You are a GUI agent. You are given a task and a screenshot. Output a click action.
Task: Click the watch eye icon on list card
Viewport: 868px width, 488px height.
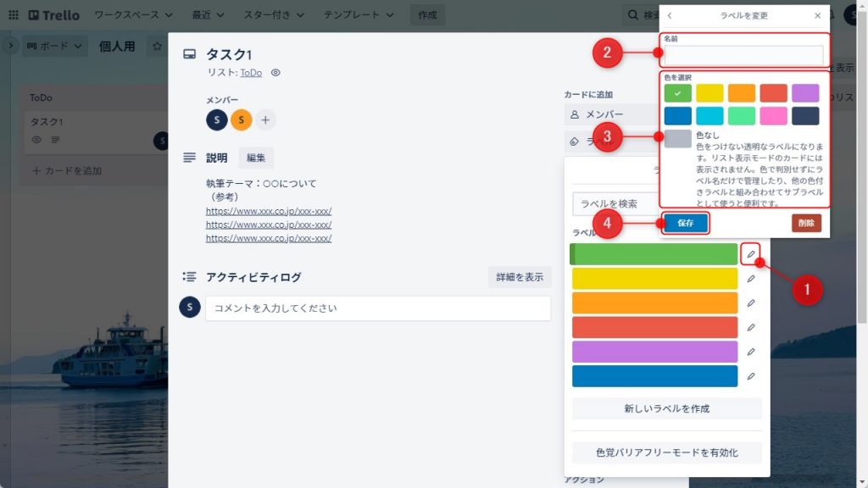click(x=36, y=140)
